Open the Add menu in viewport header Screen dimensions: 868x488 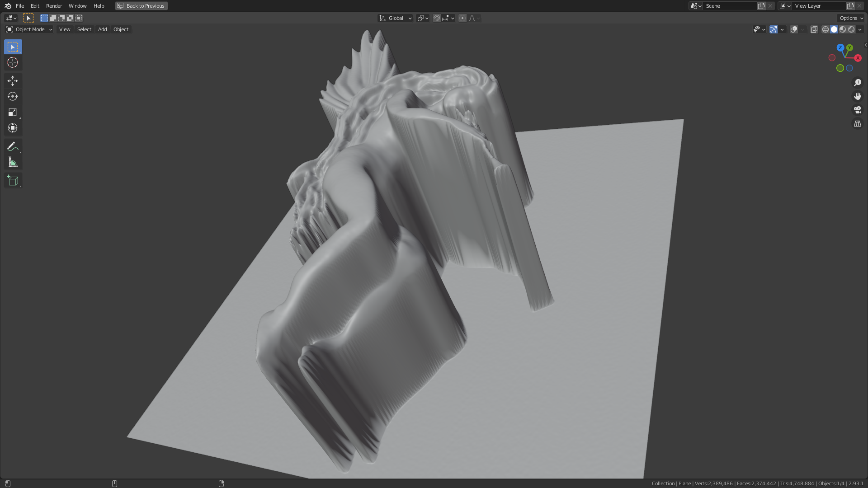tap(103, 29)
